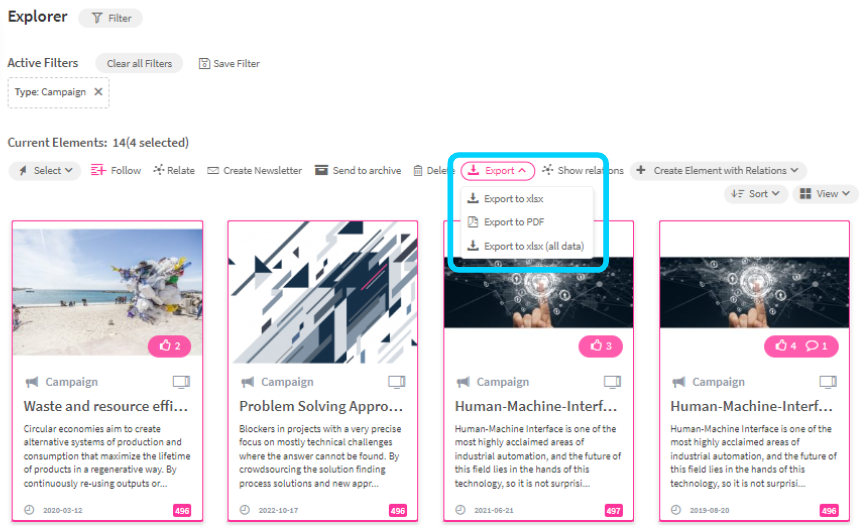This screenshot has width=865, height=532.
Task: Choose Export to xlsx (all data)
Action: [533, 246]
